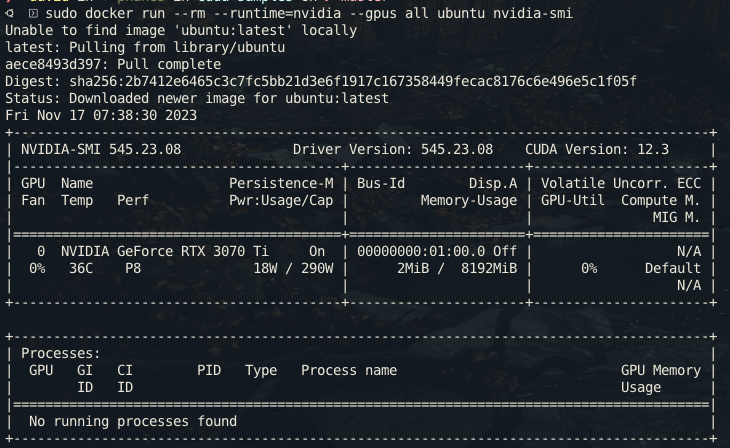The width and height of the screenshot is (730, 448).
Task: Click 'No running processes found' message
Action: (133, 421)
